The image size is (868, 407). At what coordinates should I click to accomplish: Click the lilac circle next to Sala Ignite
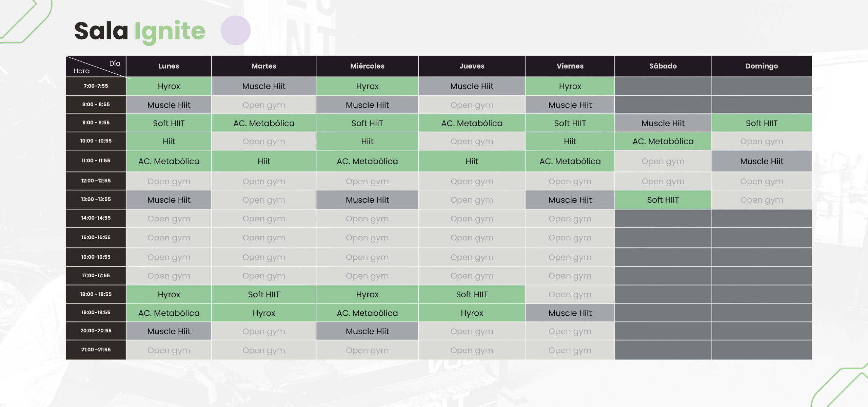pos(235,31)
